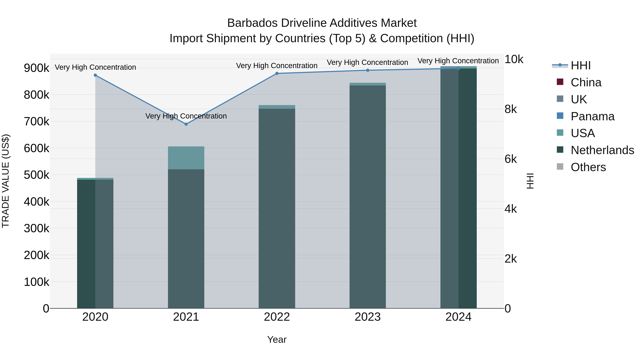Click the China maroon color swatch

click(560, 82)
